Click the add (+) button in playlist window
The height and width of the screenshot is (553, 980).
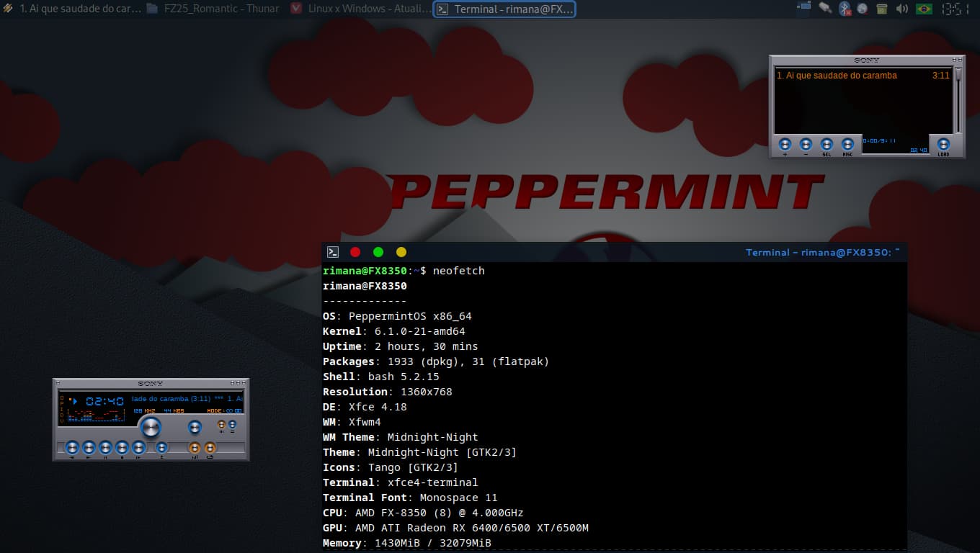[785, 144]
